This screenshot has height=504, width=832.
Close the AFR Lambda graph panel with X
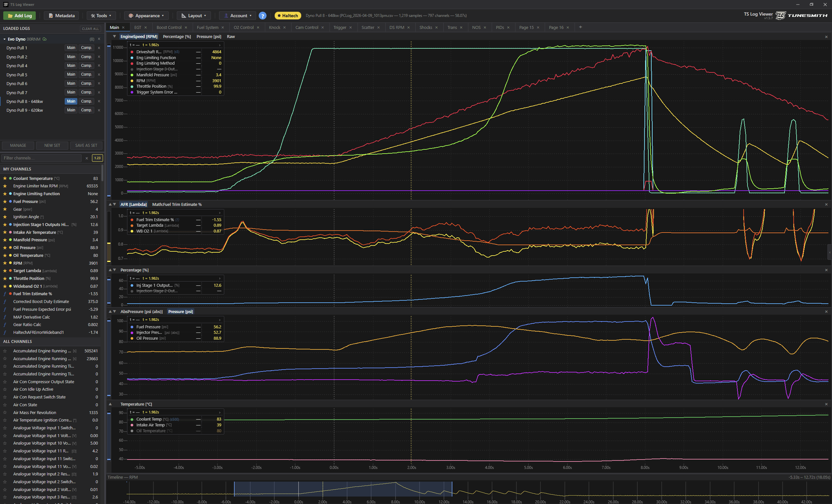826,205
